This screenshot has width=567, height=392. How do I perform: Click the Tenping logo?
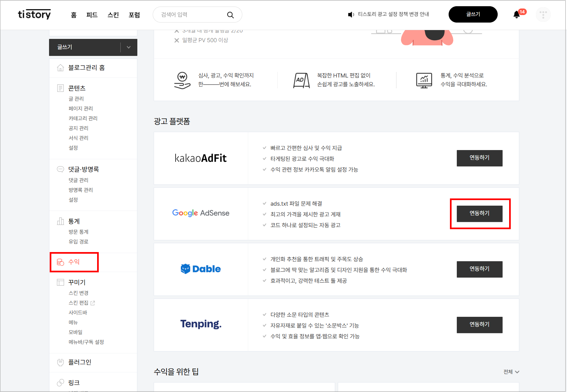(x=201, y=324)
